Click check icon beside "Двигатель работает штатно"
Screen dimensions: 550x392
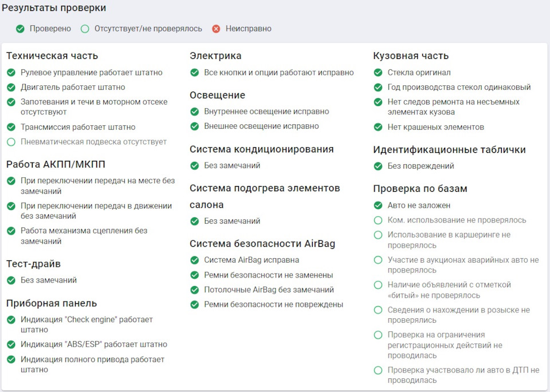click(11, 88)
